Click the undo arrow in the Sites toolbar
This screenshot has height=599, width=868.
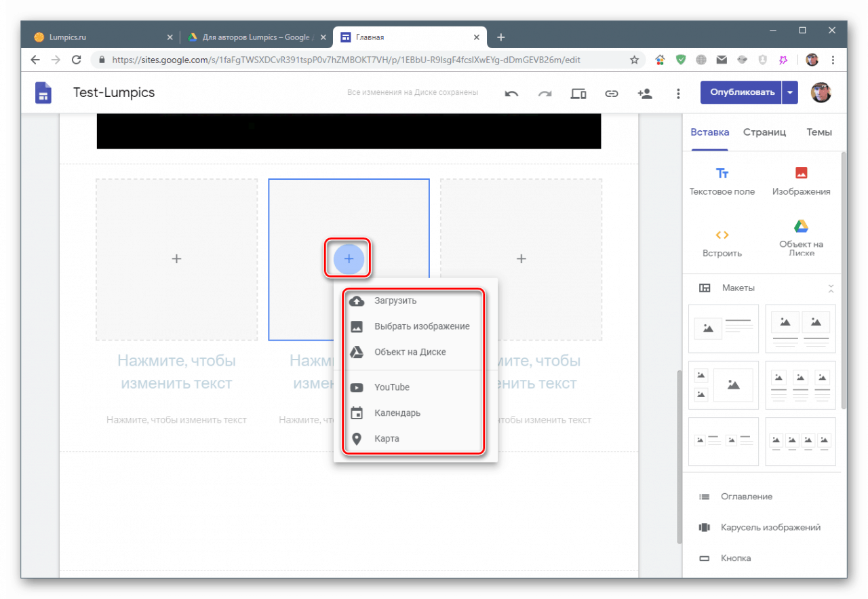click(511, 94)
